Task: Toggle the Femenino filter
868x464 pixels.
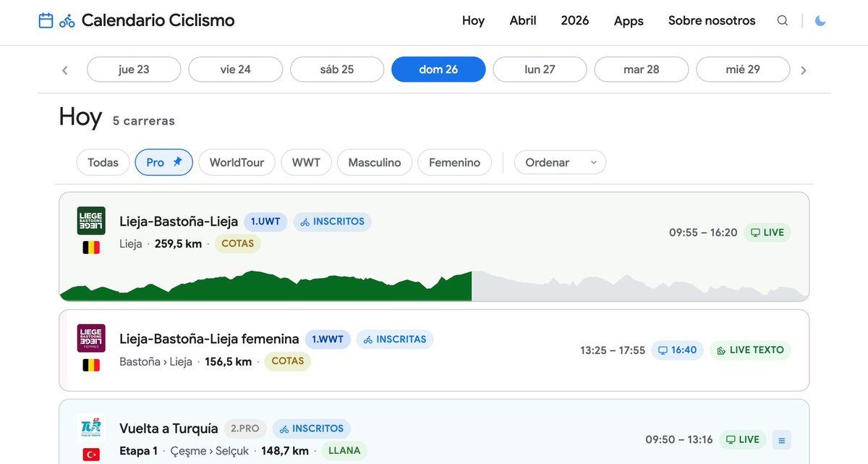Action: [x=454, y=162]
